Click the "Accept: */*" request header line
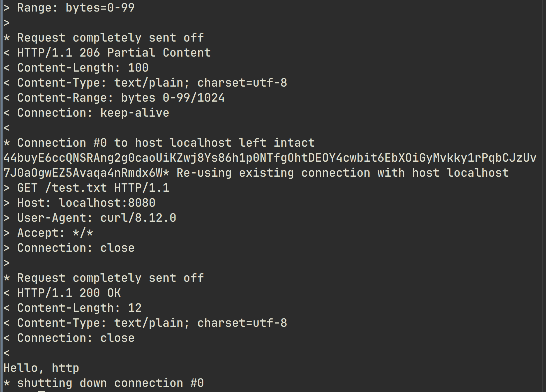Viewport: 546px width, 392px height. coord(55,233)
